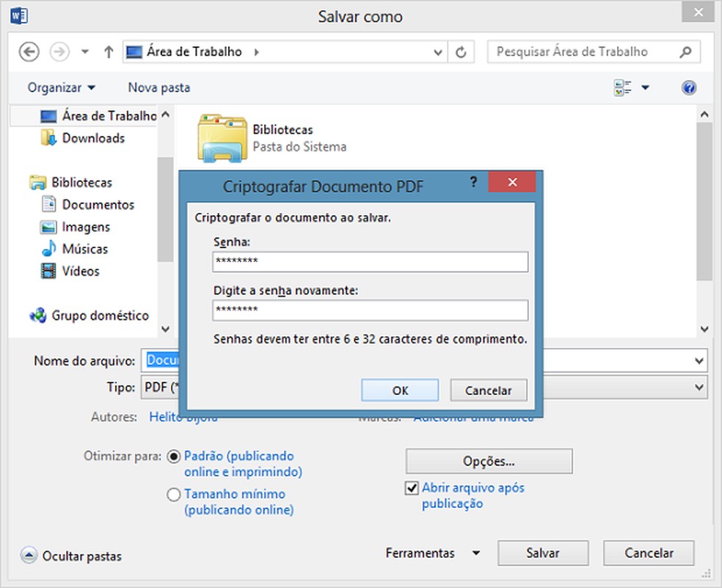
Task: Close the Criptografar Documento PDF dialog
Action: point(512,182)
